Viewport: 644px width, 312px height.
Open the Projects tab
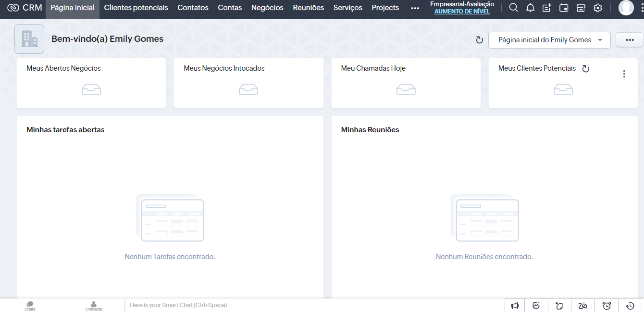point(385,8)
